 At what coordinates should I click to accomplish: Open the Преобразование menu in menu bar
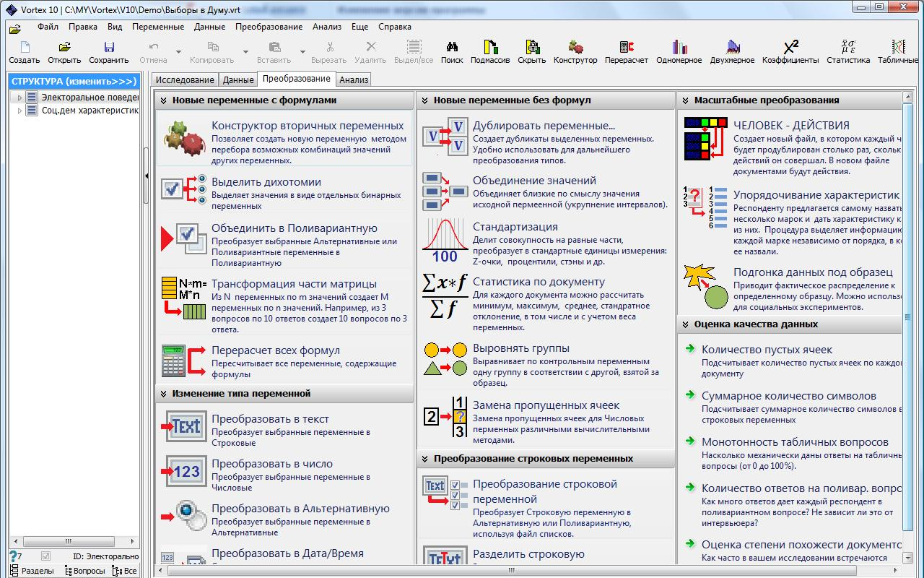click(x=269, y=27)
